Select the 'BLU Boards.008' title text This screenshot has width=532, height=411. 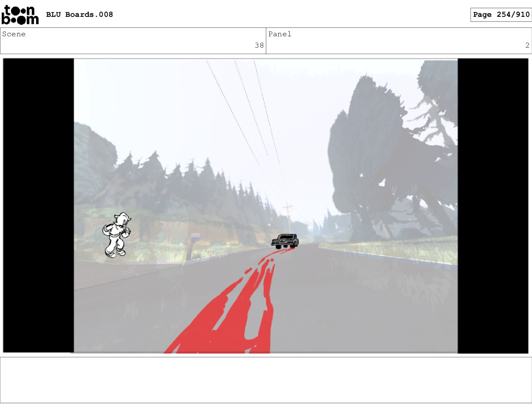point(79,14)
